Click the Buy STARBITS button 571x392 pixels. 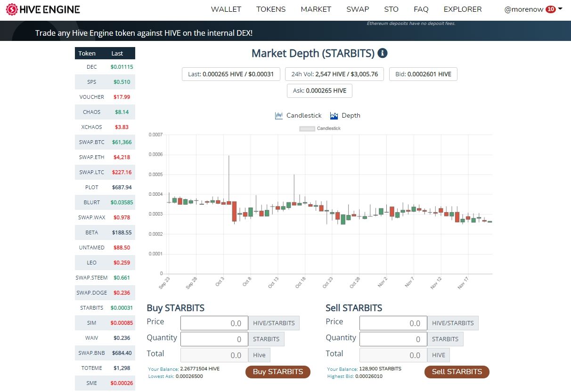point(278,372)
